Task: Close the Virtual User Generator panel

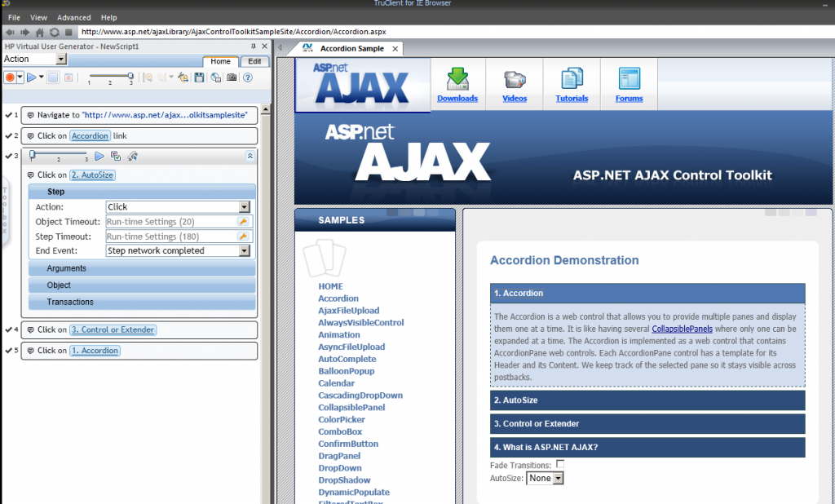Action: (264, 46)
